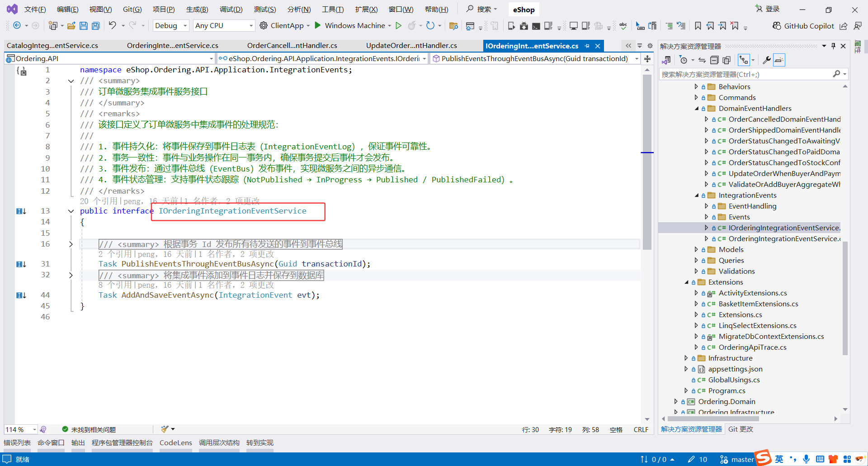Switch to the OrderCancell...ntHandler.cs tab
Screen dimensions: 868x466
click(x=292, y=46)
